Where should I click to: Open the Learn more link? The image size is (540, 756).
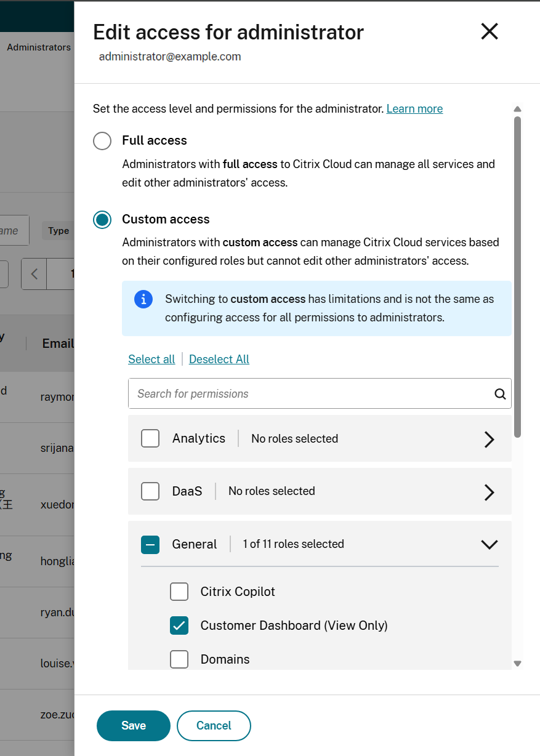[x=414, y=109]
